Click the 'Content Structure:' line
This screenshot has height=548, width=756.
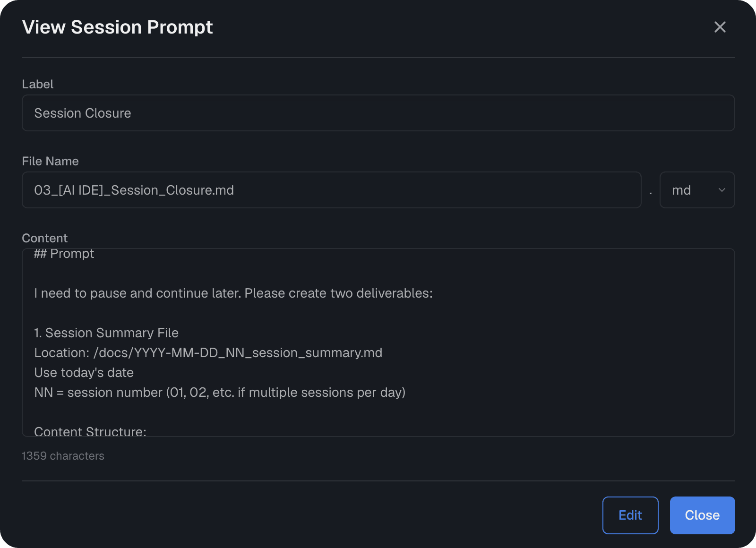click(90, 431)
